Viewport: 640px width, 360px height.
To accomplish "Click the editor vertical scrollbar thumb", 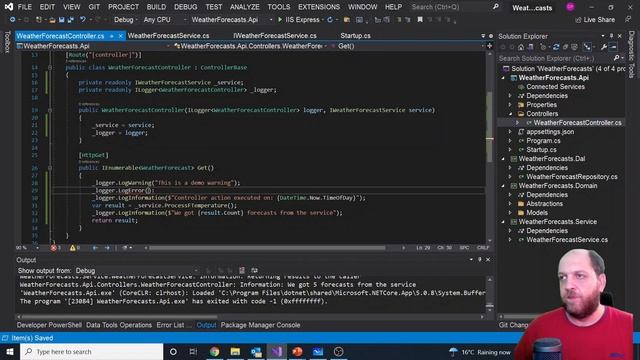I will pyautogui.click(x=489, y=127).
